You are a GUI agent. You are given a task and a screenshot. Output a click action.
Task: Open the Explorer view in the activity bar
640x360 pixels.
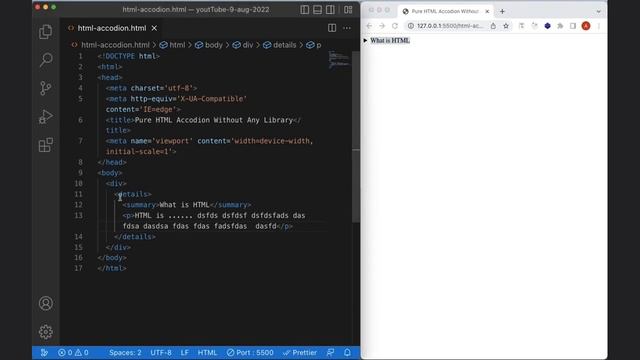(46, 32)
